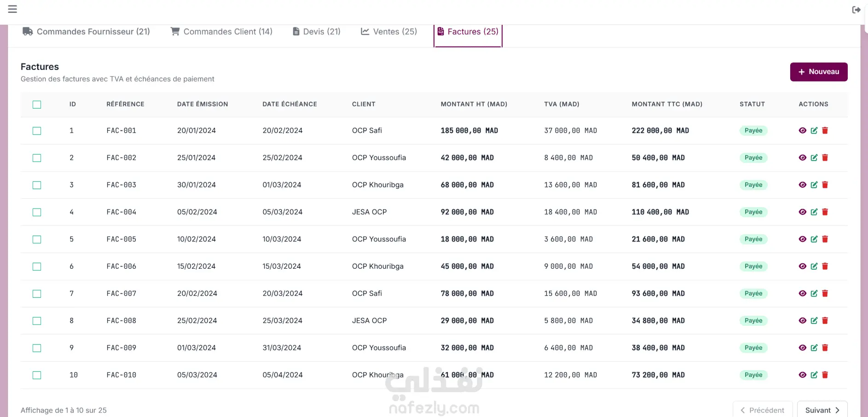
Task: Check the box for invoice FAC-004
Action: [37, 212]
